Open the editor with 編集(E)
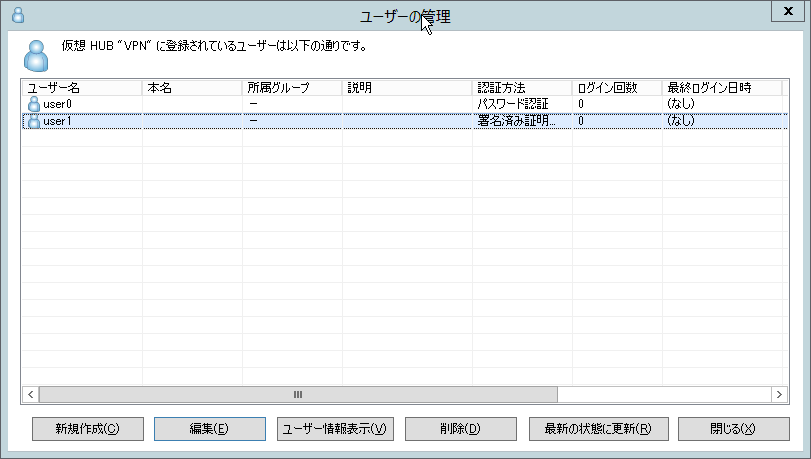This screenshot has height=459, width=811. (210, 429)
